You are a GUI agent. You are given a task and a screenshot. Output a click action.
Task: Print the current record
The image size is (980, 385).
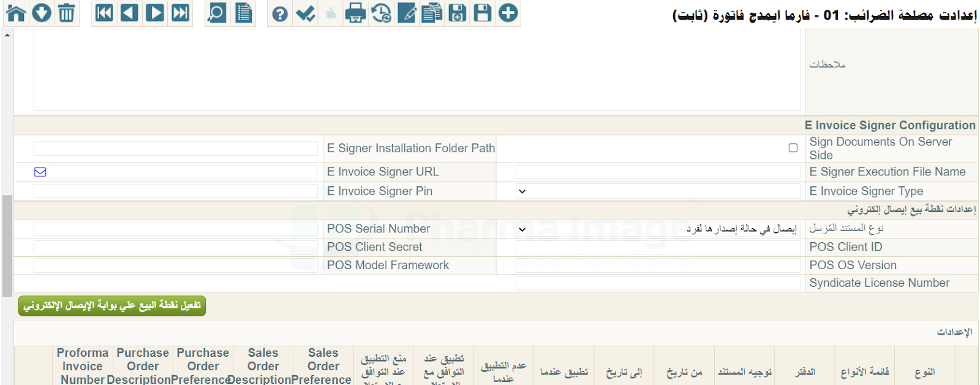pos(355,13)
